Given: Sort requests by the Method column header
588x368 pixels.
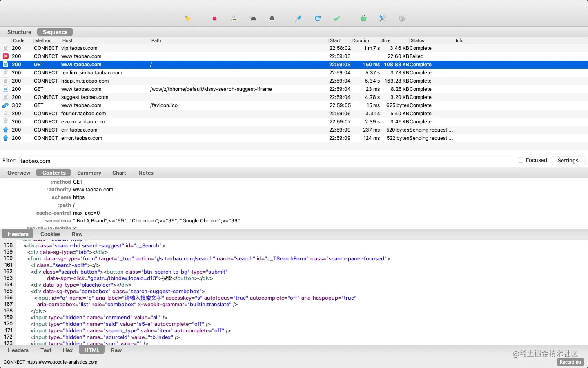Looking at the screenshot, I should pos(43,40).
